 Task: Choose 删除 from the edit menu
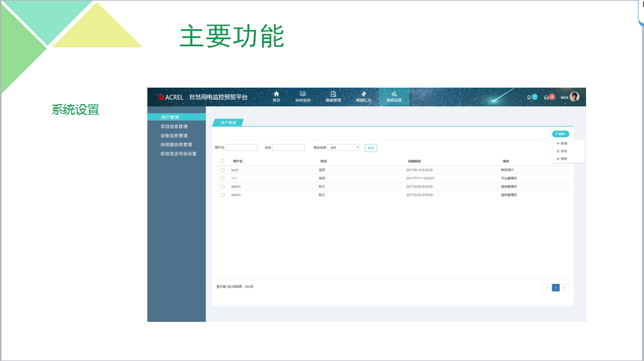[x=563, y=159]
